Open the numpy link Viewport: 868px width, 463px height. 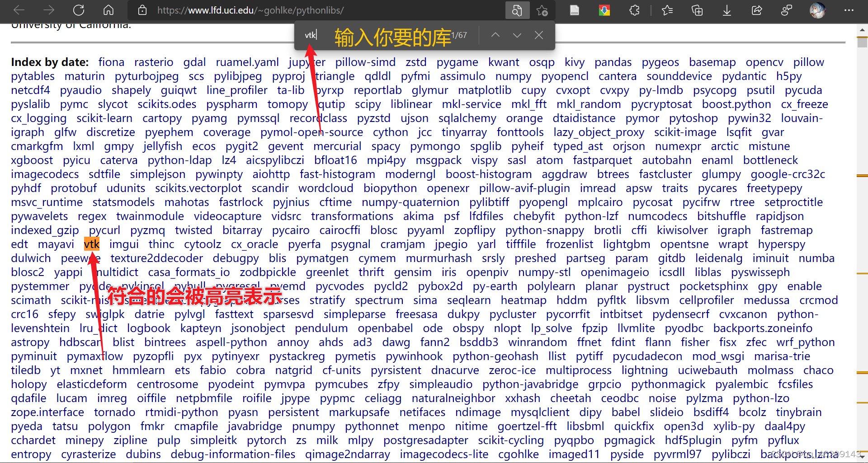(x=513, y=76)
